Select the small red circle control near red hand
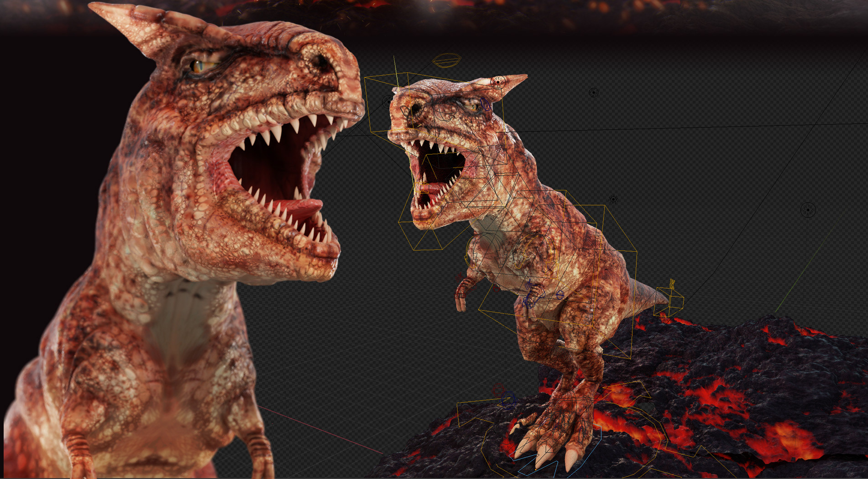Image resolution: width=868 pixels, height=479 pixels. coord(496,288)
